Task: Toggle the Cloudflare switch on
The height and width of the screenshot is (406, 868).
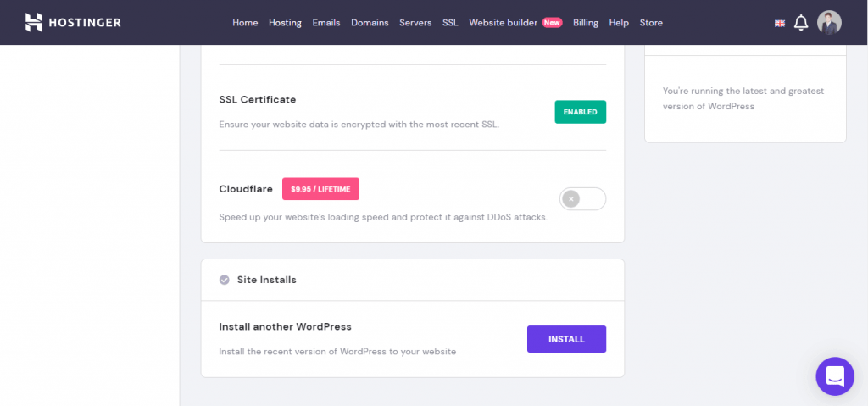Action: point(582,199)
